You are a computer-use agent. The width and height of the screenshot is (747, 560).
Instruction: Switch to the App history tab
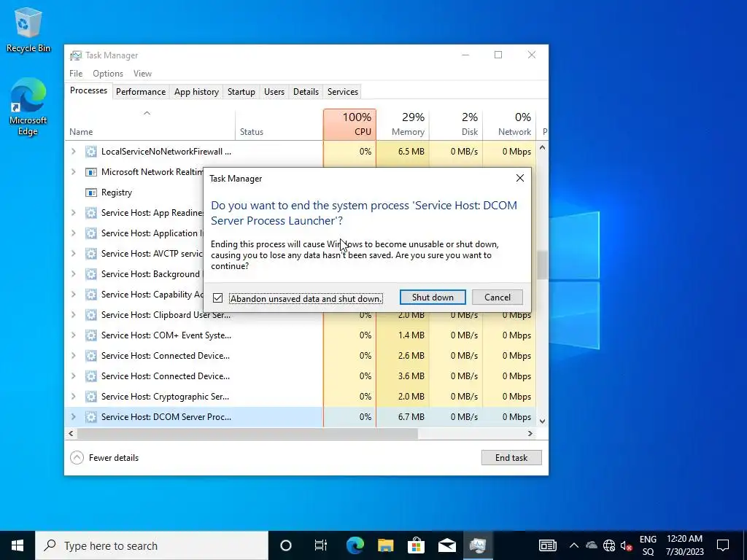pyautogui.click(x=196, y=91)
